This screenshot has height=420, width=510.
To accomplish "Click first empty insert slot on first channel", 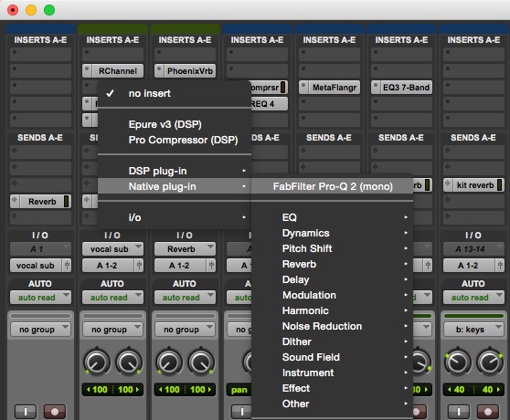I will 40,54.
